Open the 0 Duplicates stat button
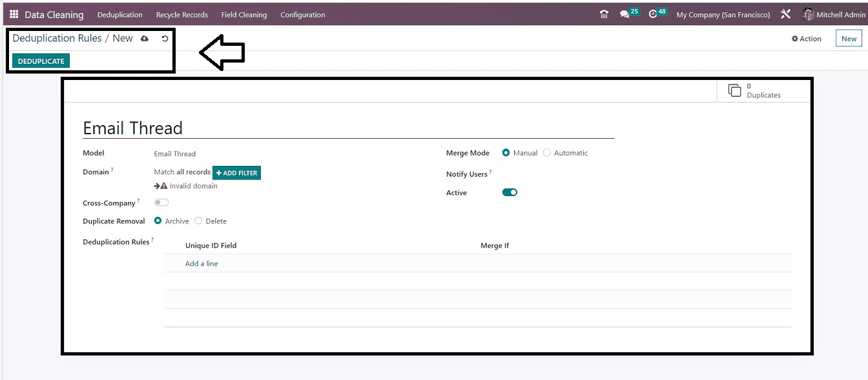Image resolution: width=868 pixels, height=380 pixels. click(x=764, y=90)
